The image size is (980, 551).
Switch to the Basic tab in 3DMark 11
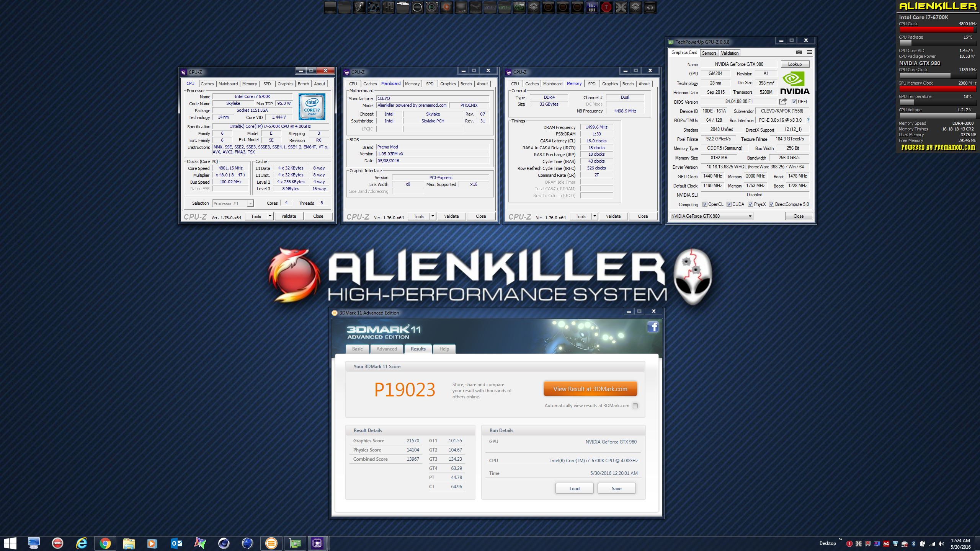pos(357,349)
